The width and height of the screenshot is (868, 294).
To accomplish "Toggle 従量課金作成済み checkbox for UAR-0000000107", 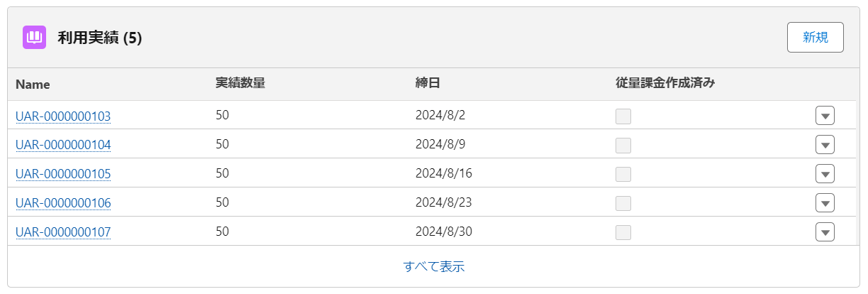I will pos(623,232).
